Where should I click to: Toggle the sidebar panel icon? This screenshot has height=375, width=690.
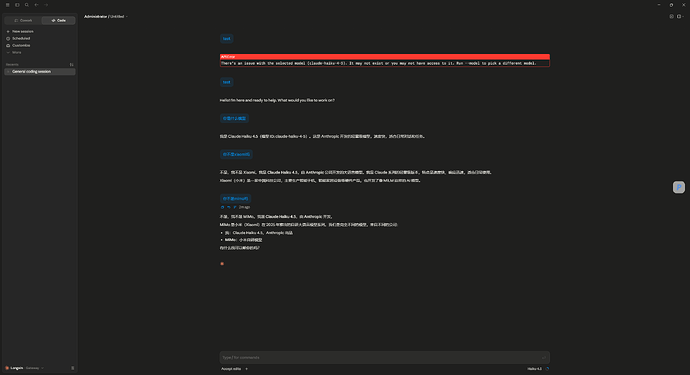click(17, 5)
